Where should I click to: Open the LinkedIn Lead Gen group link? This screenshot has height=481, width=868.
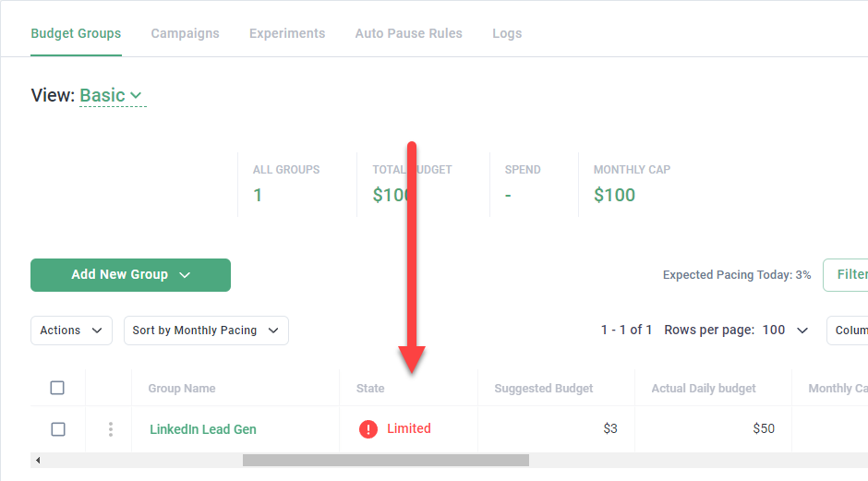pos(203,429)
